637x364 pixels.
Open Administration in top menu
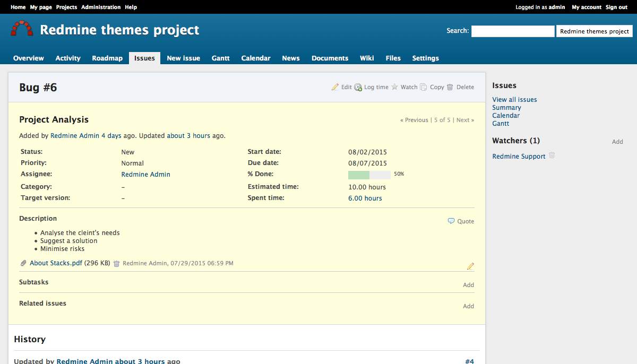pyautogui.click(x=101, y=7)
